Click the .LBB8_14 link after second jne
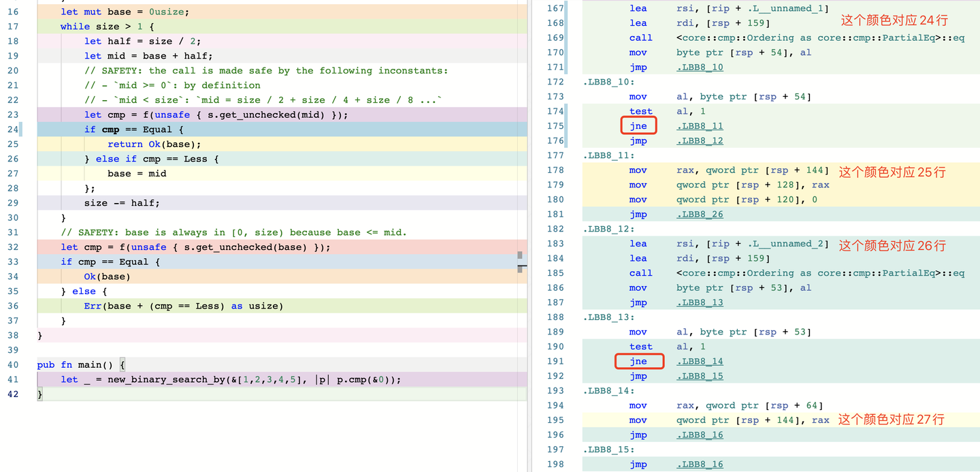The height and width of the screenshot is (472, 980). pyautogui.click(x=700, y=362)
